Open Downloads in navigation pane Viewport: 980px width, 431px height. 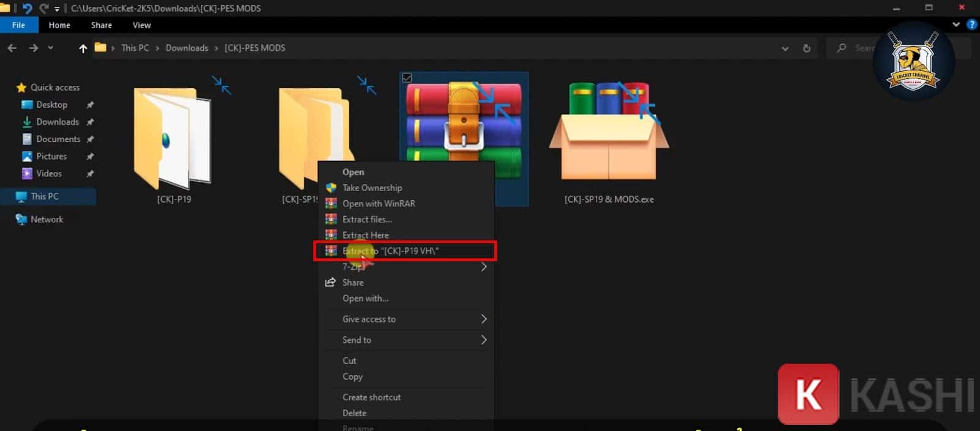point(58,122)
